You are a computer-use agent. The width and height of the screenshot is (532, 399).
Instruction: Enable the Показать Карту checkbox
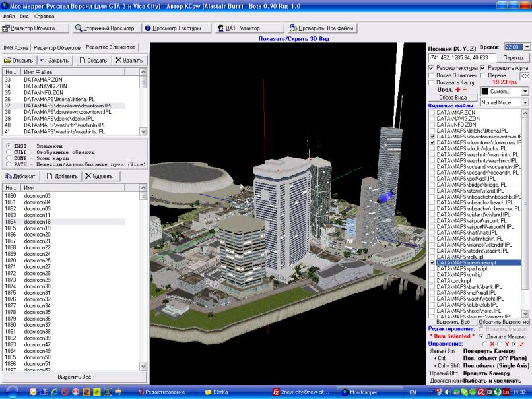click(431, 82)
